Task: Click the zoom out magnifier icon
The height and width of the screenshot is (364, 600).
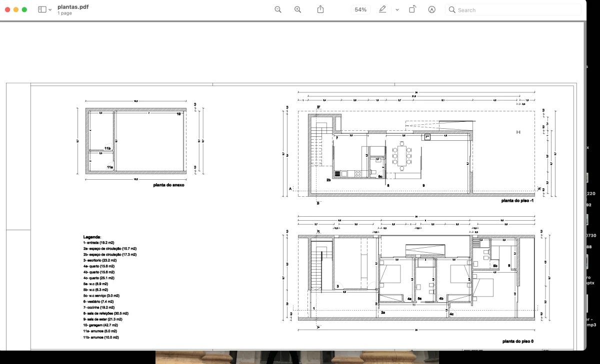Action: pyautogui.click(x=278, y=9)
